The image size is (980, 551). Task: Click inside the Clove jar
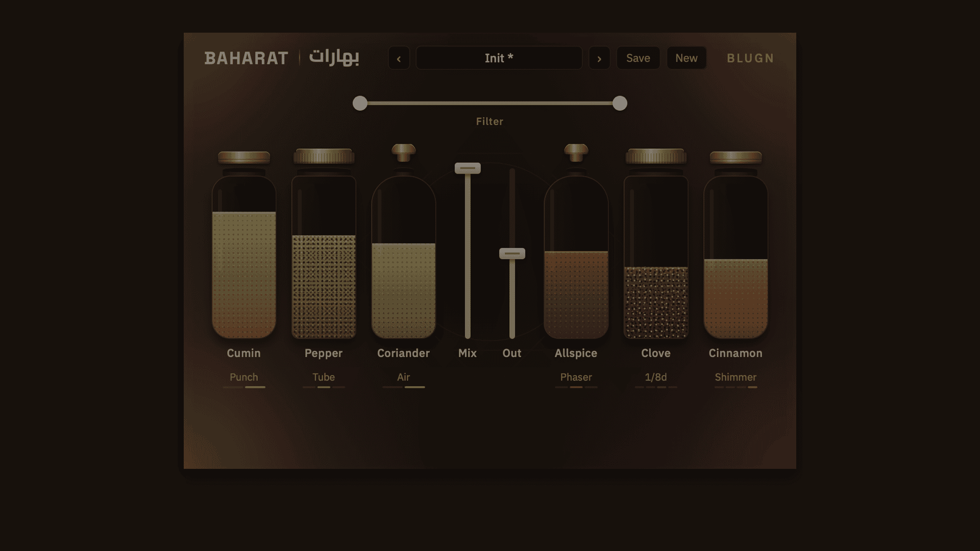coord(656,257)
